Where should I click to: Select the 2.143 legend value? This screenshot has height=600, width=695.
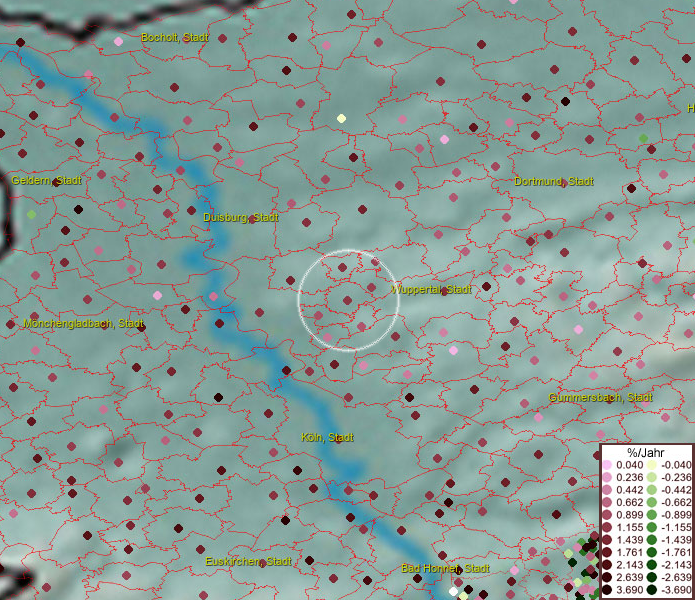(x=629, y=565)
